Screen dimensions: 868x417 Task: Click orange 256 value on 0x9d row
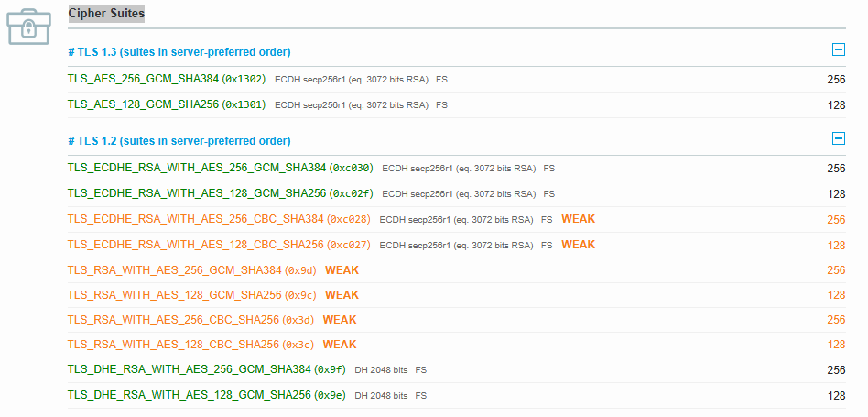point(837,270)
